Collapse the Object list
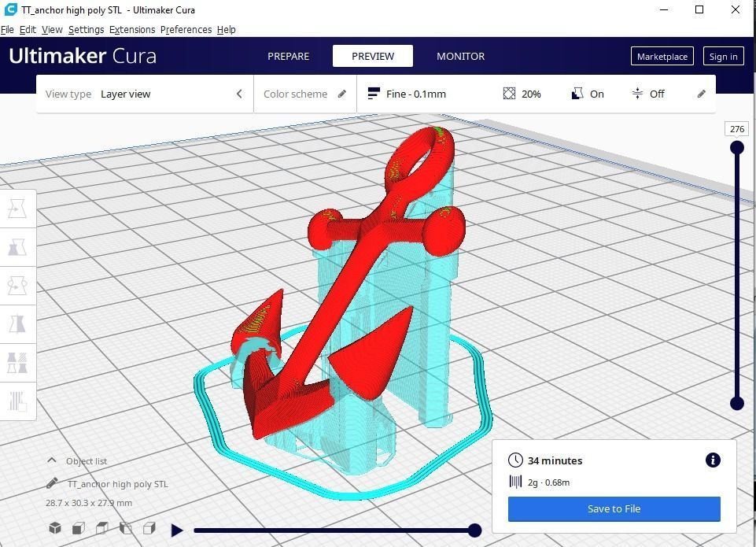Image resolution: width=756 pixels, height=547 pixels. [x=52, y=460]
